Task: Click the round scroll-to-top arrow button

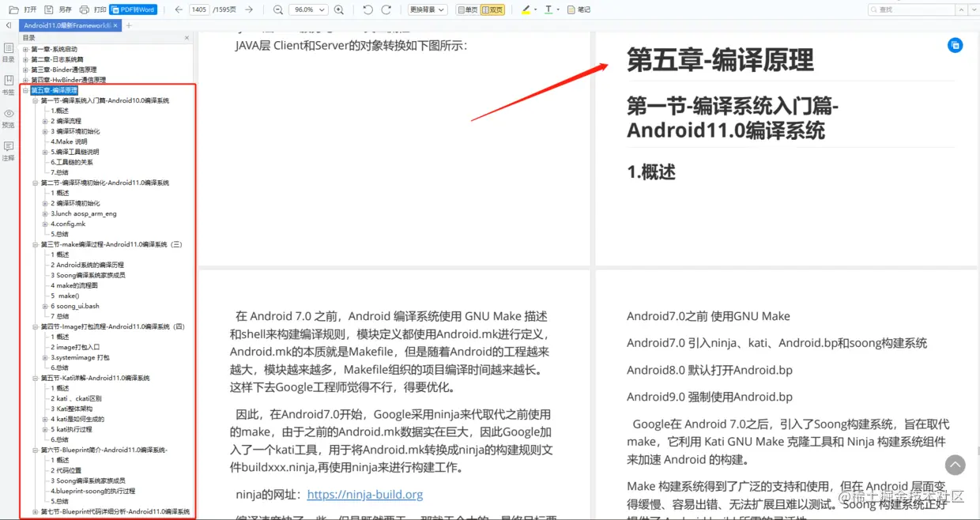Action: (955, 465)
